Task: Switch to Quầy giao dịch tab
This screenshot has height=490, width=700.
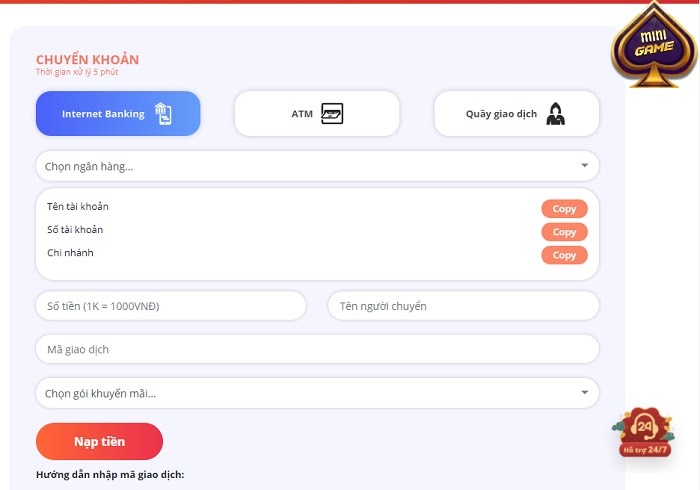Action: click(501, 114)
